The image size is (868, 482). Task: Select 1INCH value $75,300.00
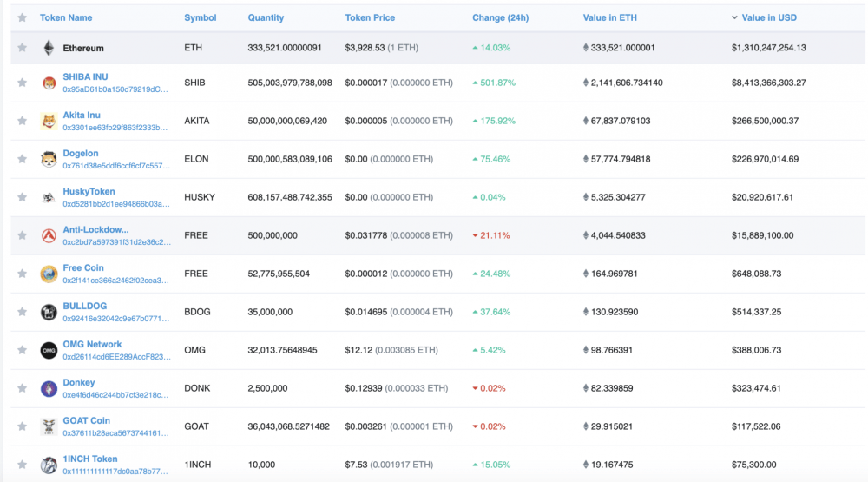tap(753, 465)
